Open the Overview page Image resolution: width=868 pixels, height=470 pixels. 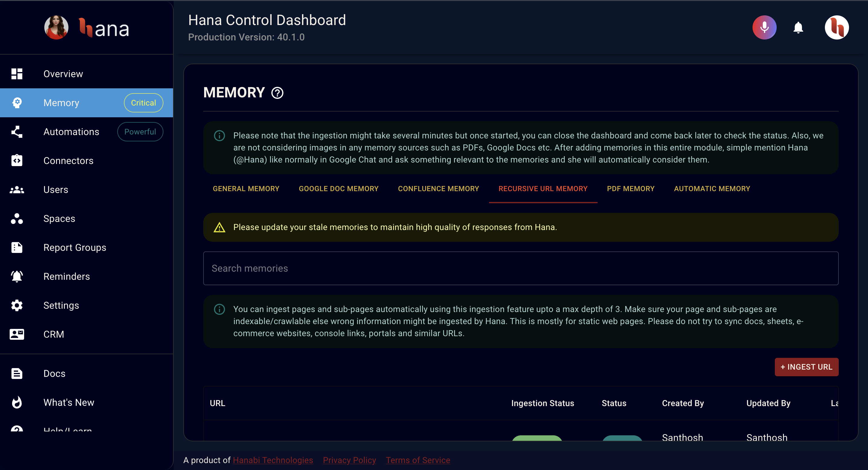click(87, 74)
